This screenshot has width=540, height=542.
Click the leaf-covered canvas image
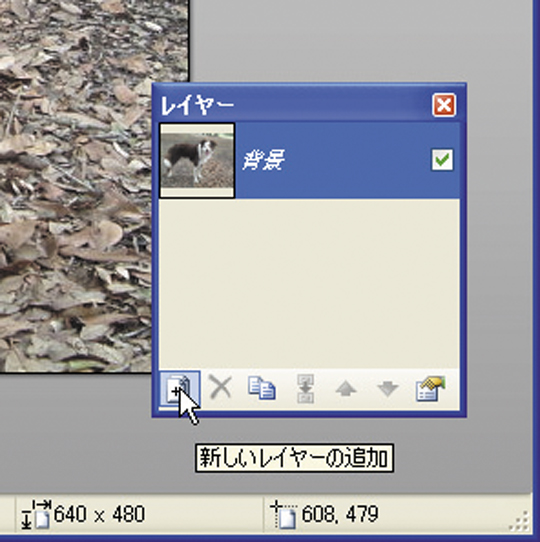click(x=93, y=187)
